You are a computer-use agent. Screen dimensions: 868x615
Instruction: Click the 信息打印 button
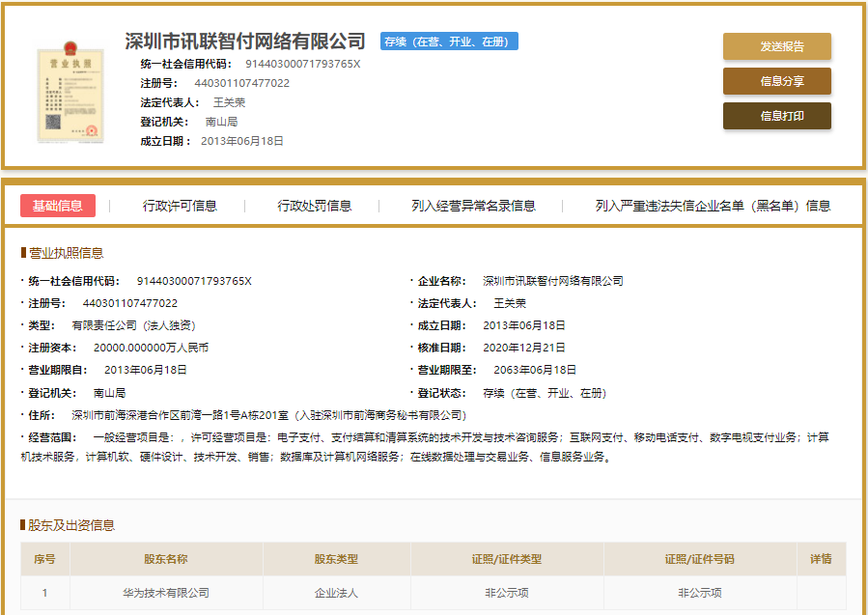[x=776, y=116]
